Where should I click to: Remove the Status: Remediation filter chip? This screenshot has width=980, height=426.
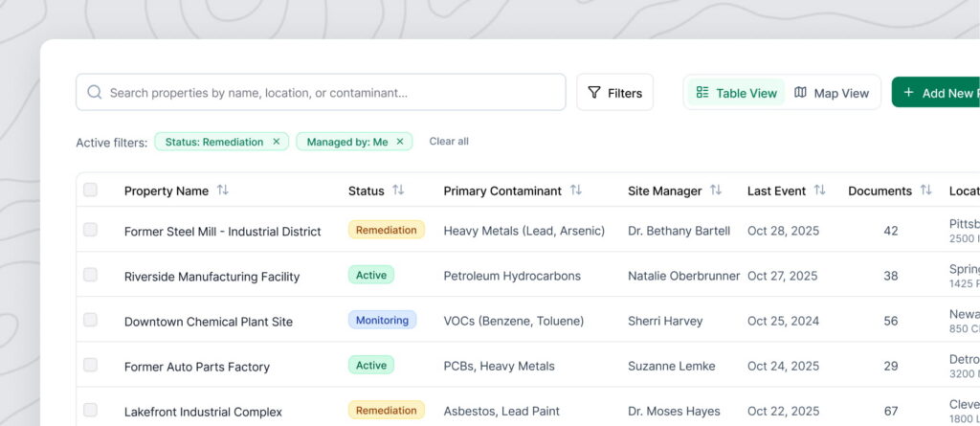pos(277,142)
